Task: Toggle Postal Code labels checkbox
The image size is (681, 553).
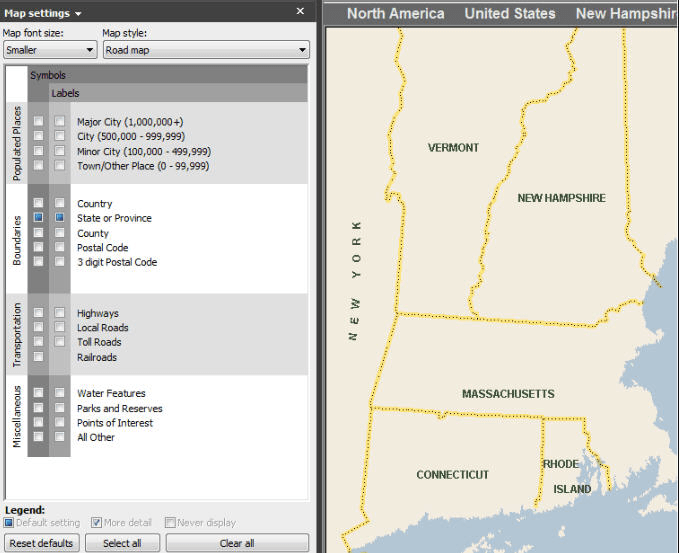Action: tap(60, 247)
